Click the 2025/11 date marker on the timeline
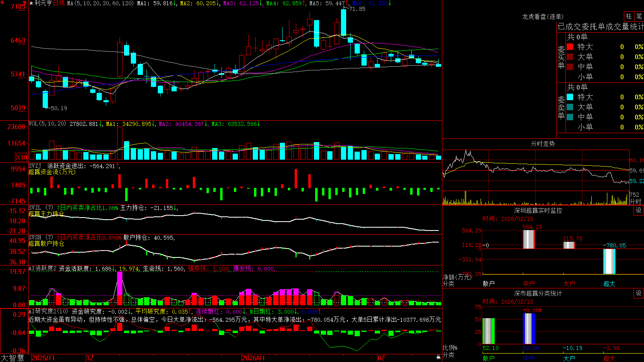Image resolution: width=644 pixels, height=362 pixels. pos(43,358)
